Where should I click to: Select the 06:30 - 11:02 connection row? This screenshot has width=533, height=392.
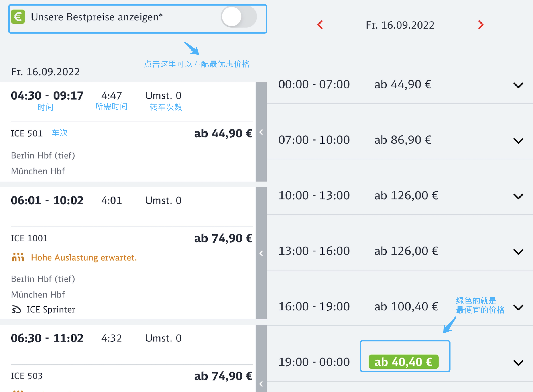pos(128,358)
